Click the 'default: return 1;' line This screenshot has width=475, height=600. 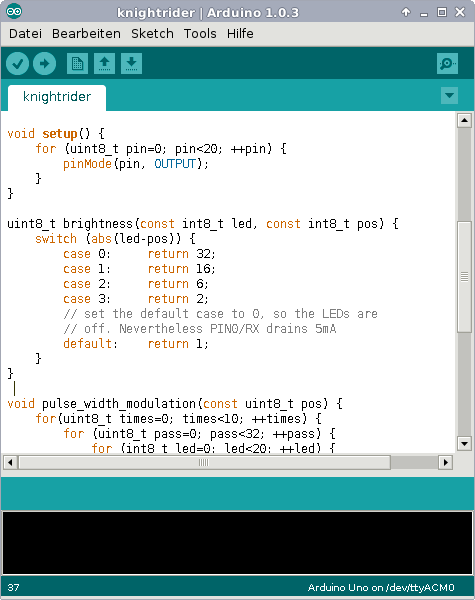[136, 344]
